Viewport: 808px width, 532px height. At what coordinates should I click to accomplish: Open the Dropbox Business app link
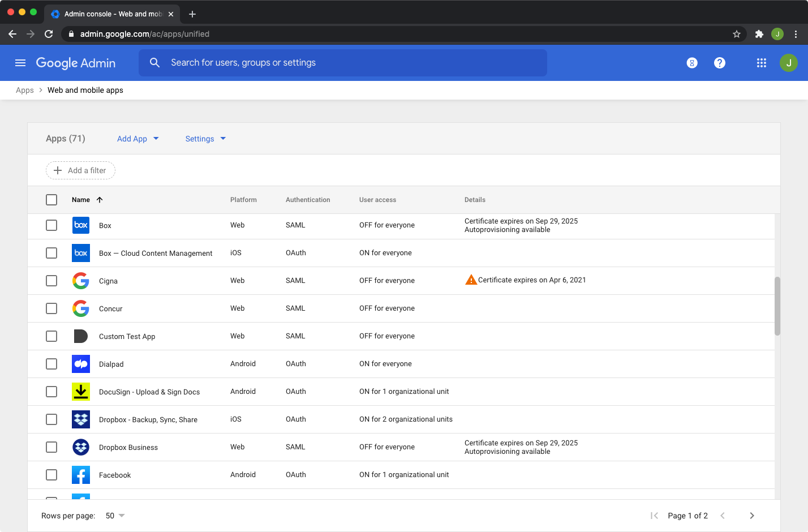tap(128, 447)
